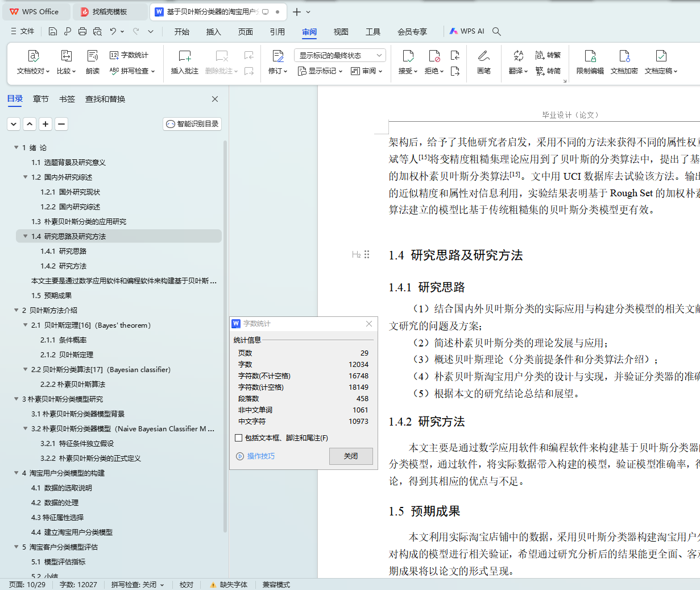Viewport: 700px width, 590px height.
Task: Click the plus promote button in outline pane
Action: click(x=46, y=124)
